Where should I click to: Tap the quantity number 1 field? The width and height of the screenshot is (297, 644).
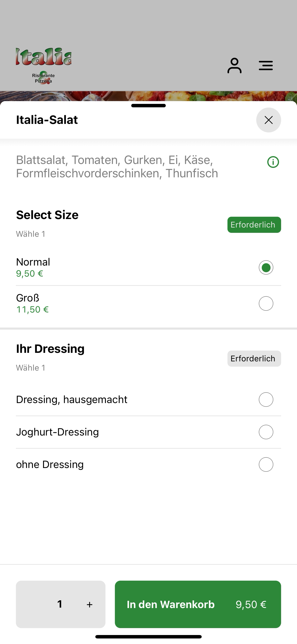(59, 604)
